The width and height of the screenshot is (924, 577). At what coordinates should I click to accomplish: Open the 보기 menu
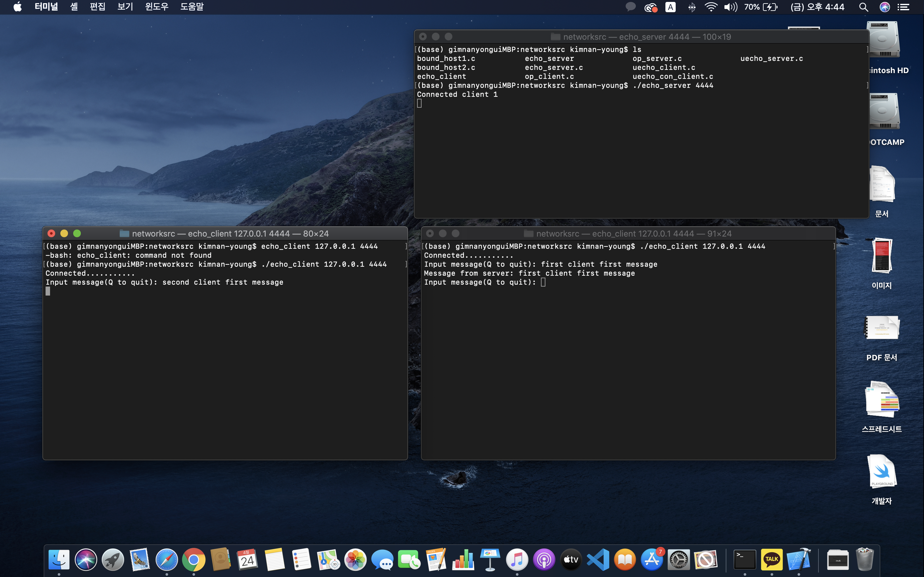[125, 7]
